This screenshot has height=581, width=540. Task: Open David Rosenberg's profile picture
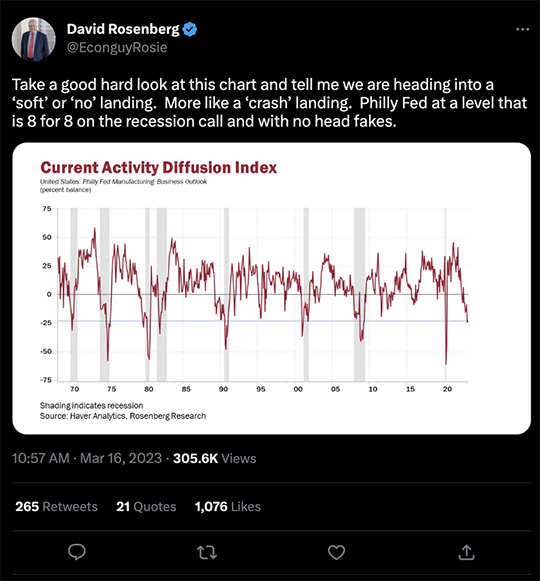34,39
